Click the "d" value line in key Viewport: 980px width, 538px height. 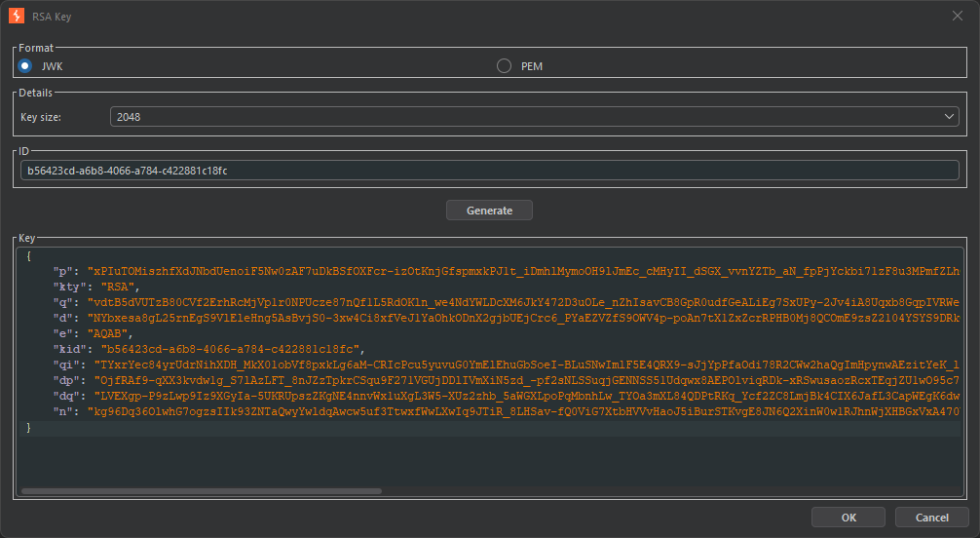pos(507,318)
